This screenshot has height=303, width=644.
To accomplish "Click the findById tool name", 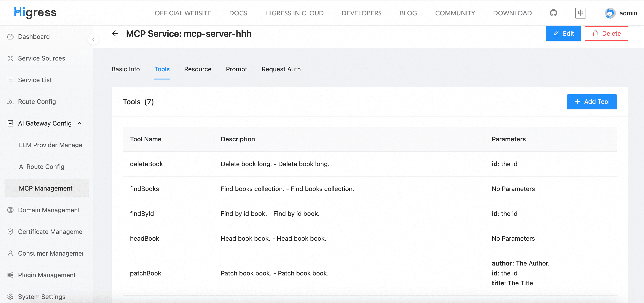I will tap(142, 214).
